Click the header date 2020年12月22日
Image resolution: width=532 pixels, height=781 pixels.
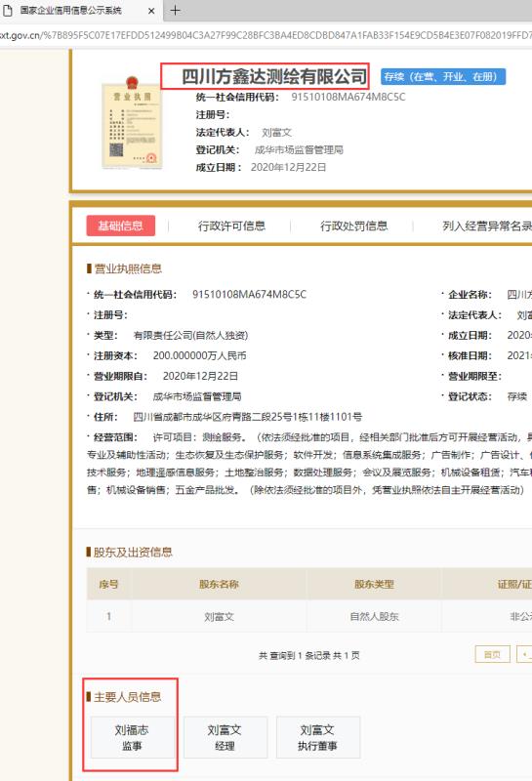288,167
